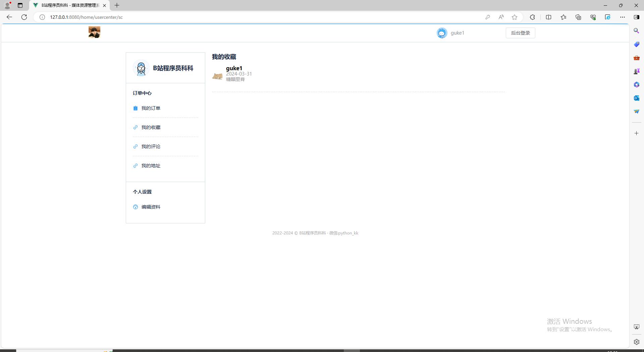The height and width of the screenshot is (352, 644).
Task: Click the guke1 username in header
Action: [x=458, y=33]
